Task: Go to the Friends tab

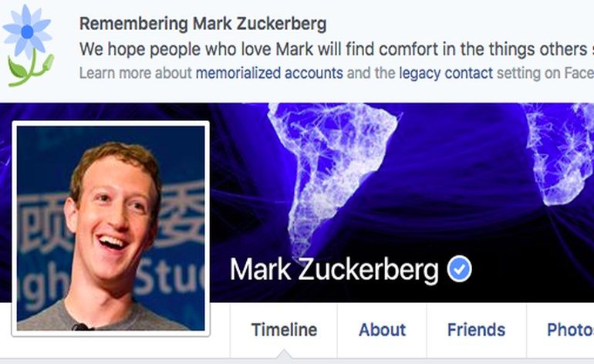Action: (476, 330)
